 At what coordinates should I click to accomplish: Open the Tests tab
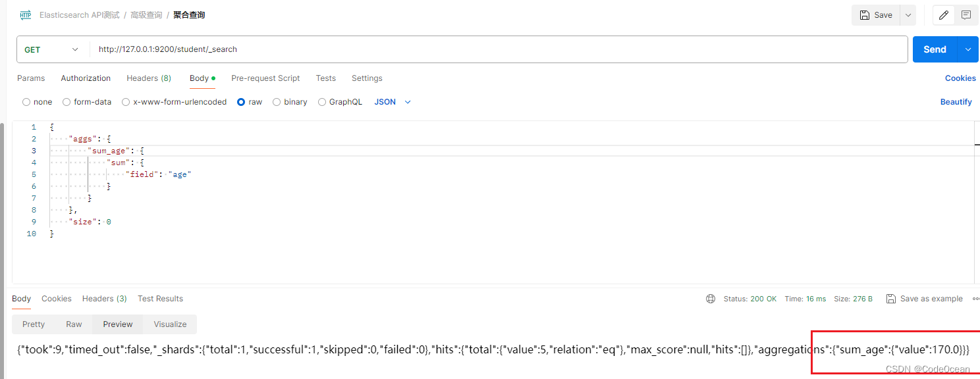(325, 78)
